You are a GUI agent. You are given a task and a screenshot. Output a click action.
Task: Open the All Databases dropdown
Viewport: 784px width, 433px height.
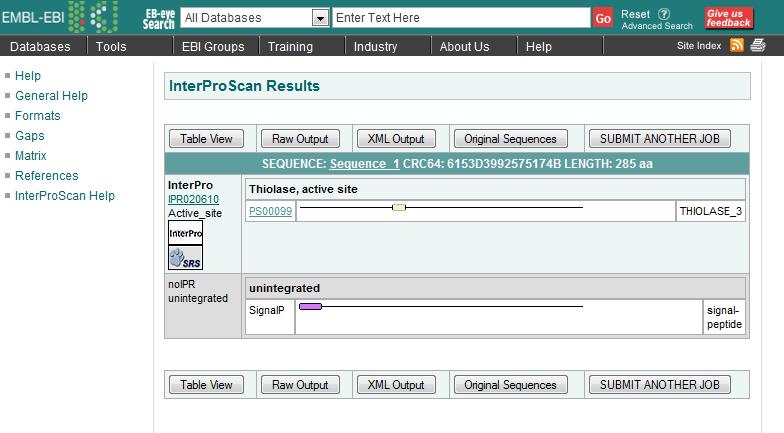pos(320,18)
